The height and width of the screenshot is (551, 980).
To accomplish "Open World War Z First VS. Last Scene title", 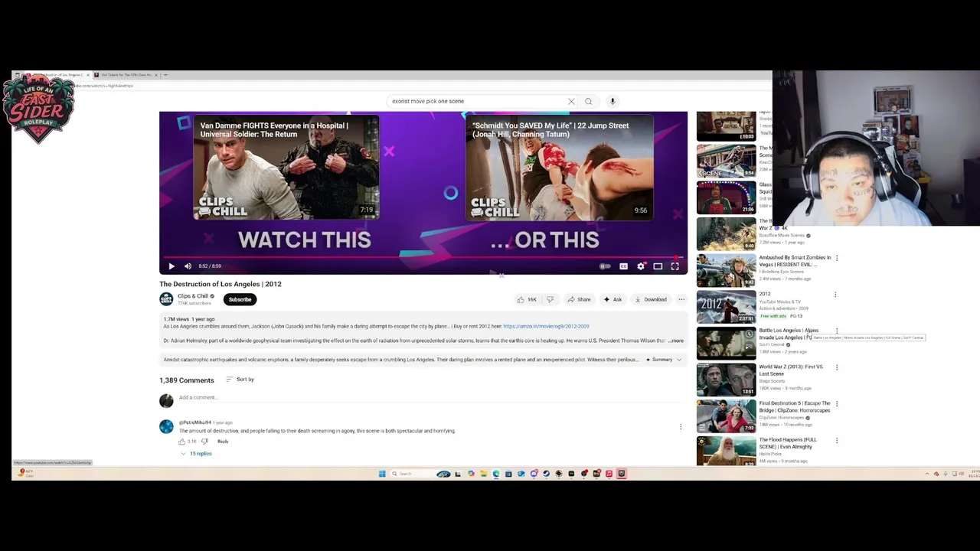I will 791,370.
